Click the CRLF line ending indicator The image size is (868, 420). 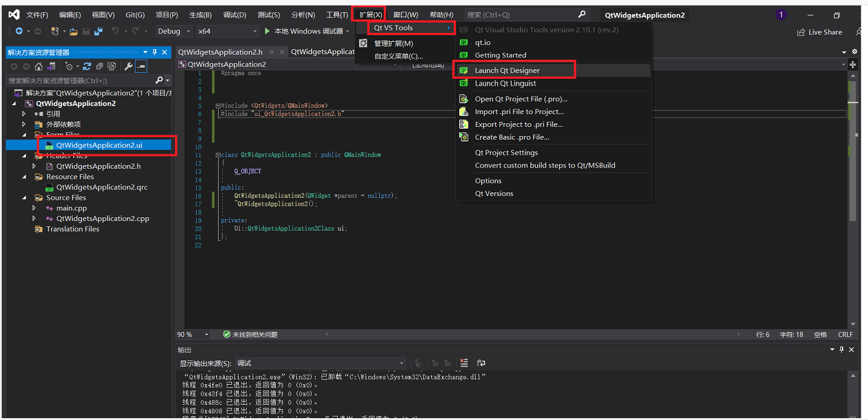click(x=846, y=334)
